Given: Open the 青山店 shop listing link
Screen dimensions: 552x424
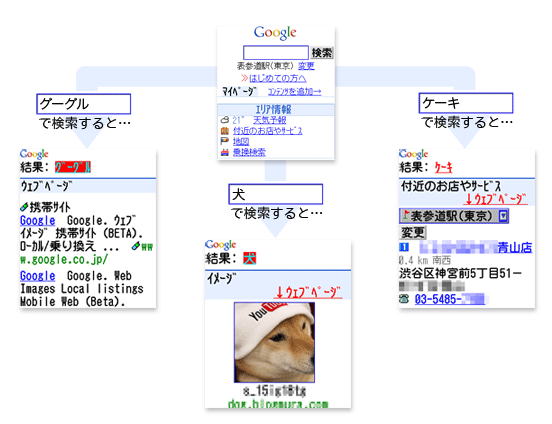Looking at the screenshot, I should [475, 247].
